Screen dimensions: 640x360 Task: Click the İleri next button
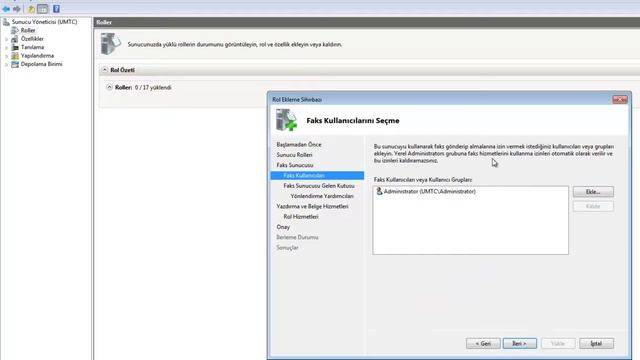(520, 344)
